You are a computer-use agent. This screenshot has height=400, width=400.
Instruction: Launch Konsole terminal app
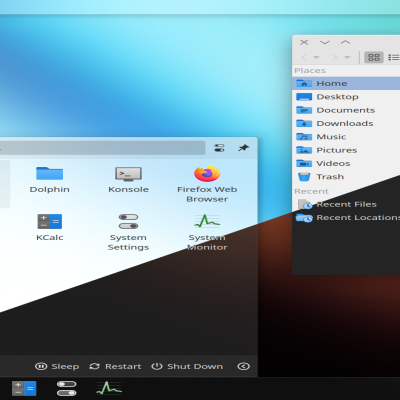tap(128, 180)
